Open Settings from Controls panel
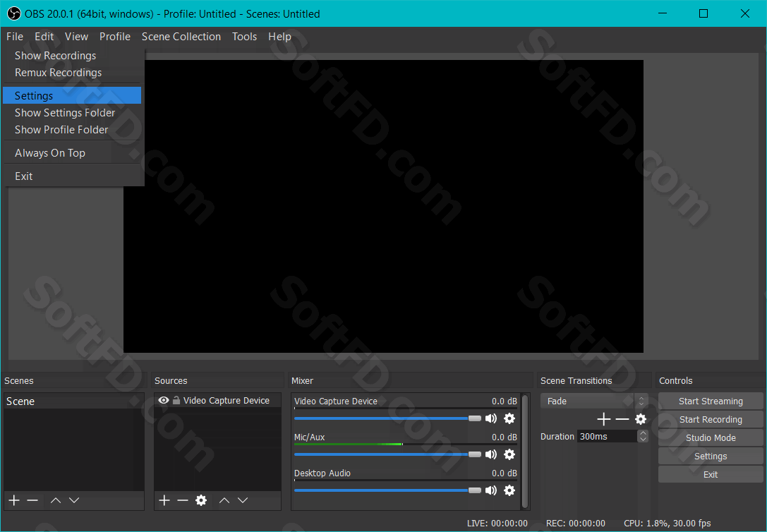767x532 pixels. pos(711,457)
